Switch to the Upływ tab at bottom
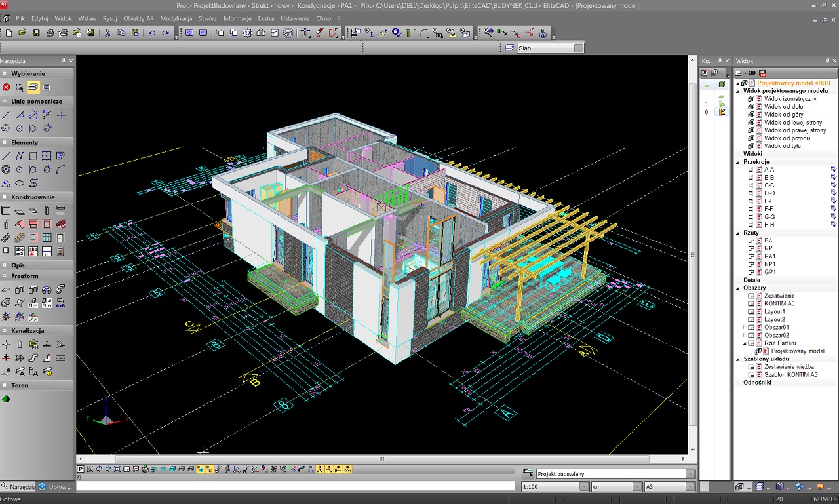 [x=56, y=487]
